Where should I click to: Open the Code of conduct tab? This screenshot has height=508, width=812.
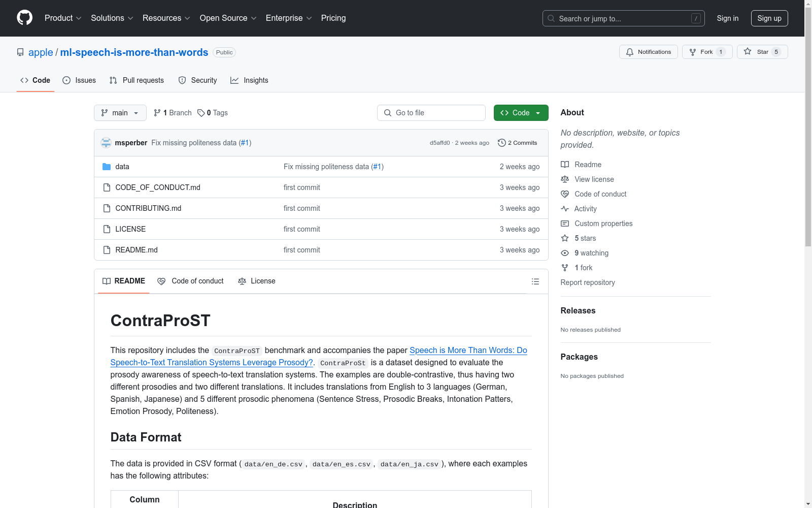190,281
